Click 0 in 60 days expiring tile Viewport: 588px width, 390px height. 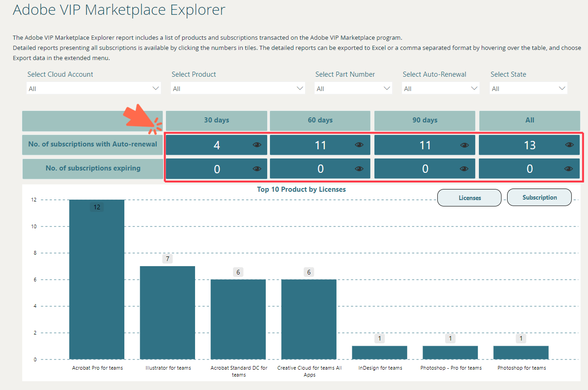tap(320, 169)
